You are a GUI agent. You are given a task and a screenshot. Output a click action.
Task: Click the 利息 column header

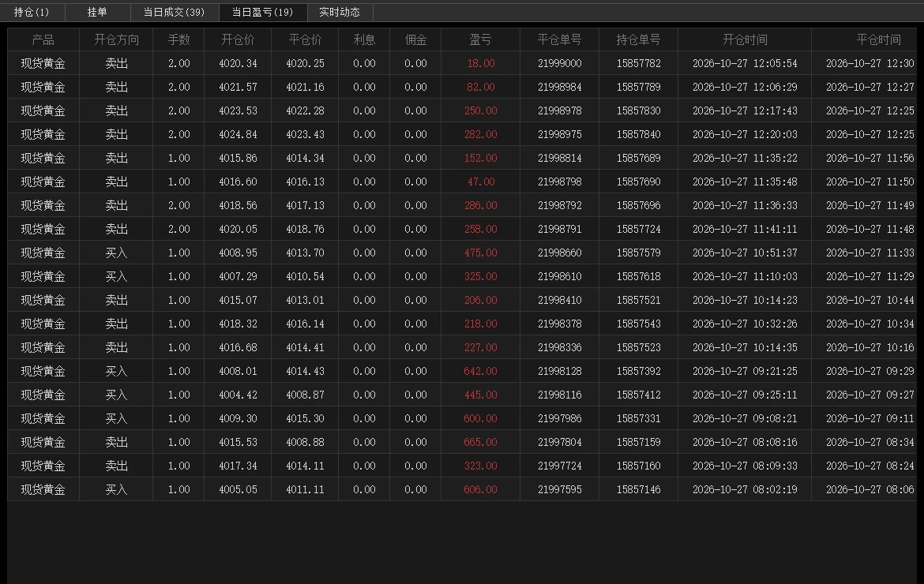364,39
